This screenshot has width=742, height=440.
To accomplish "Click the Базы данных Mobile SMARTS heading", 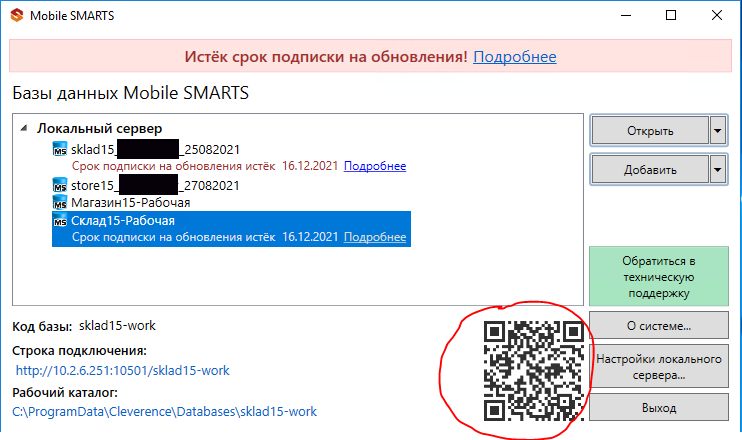I will coord(130,93).
